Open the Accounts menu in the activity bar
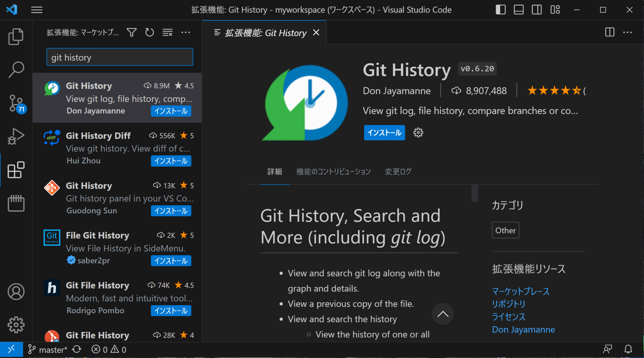This screenshot has height=358, width=644. (x=15, y=292)
